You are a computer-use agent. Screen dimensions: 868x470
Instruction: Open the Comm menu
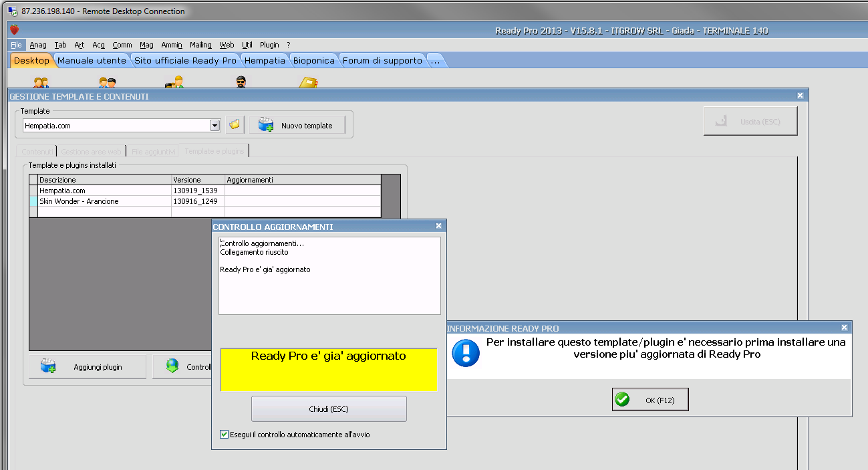click(x=122, y=45)
